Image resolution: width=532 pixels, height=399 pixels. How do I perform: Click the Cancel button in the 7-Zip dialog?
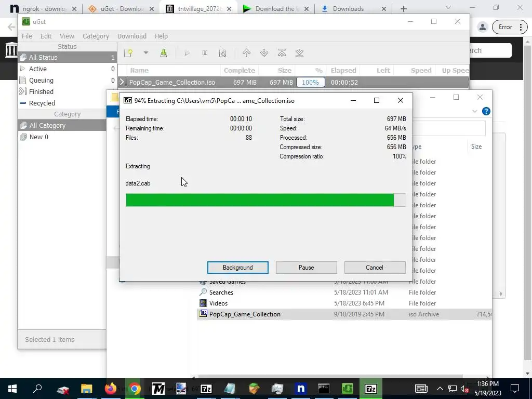coord(375,268)
